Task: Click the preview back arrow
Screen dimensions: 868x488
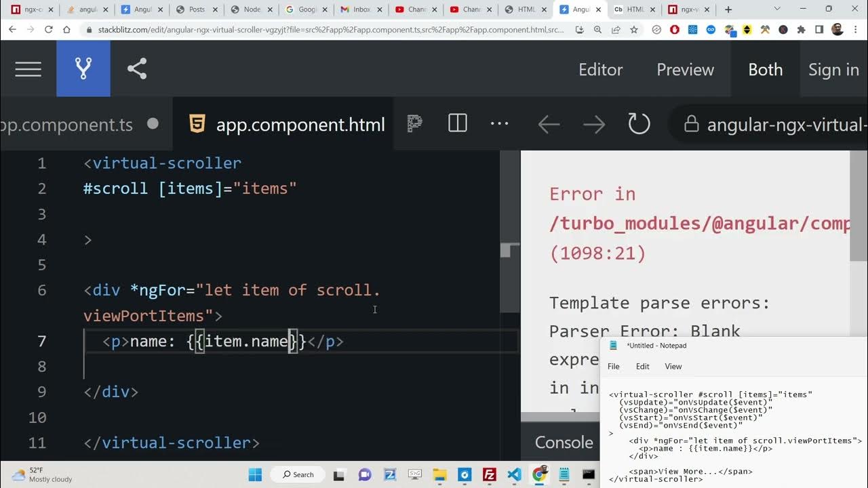Action: coord(549,124)
